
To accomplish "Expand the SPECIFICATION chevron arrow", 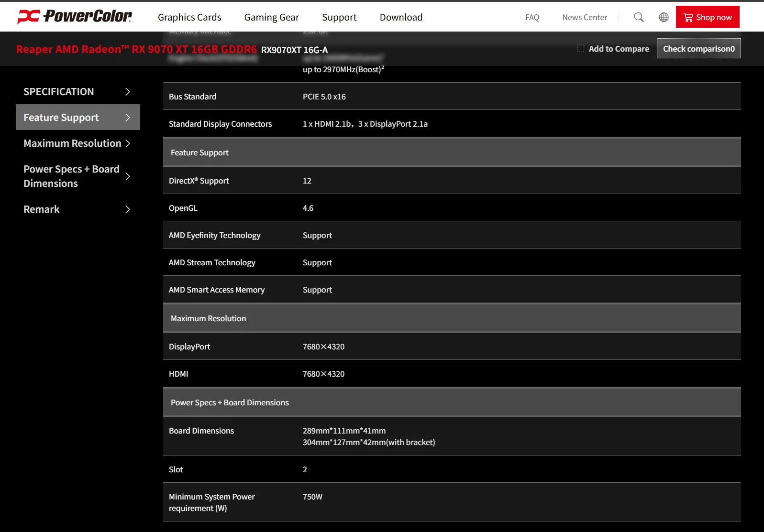I will point(128,92).
